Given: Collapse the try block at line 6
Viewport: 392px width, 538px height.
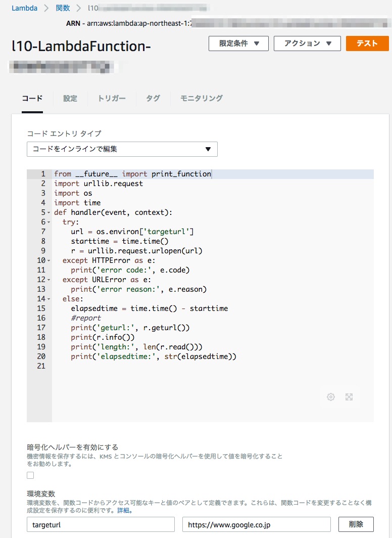Looking at the screenshot, I should coord(47,221).
